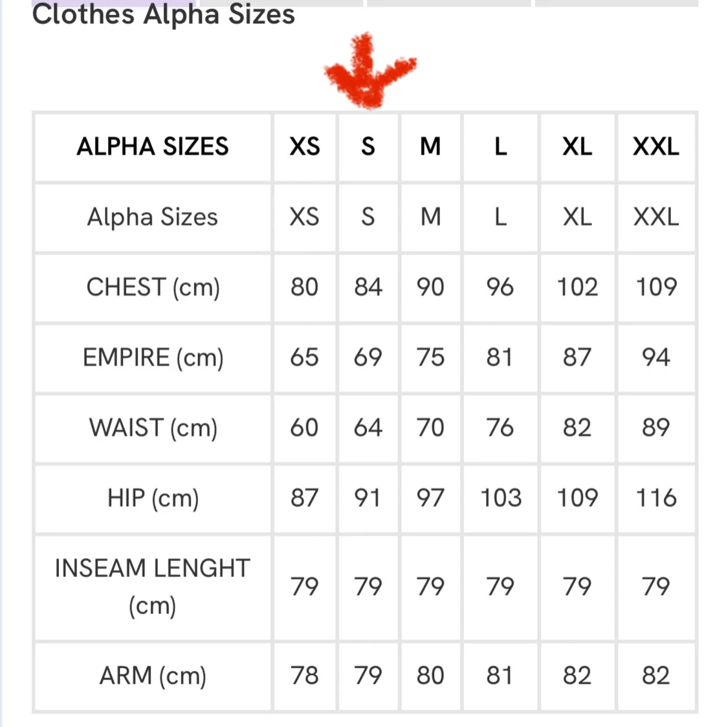Select the bold M column header
The image size is (728, 727).
[430, 147]
